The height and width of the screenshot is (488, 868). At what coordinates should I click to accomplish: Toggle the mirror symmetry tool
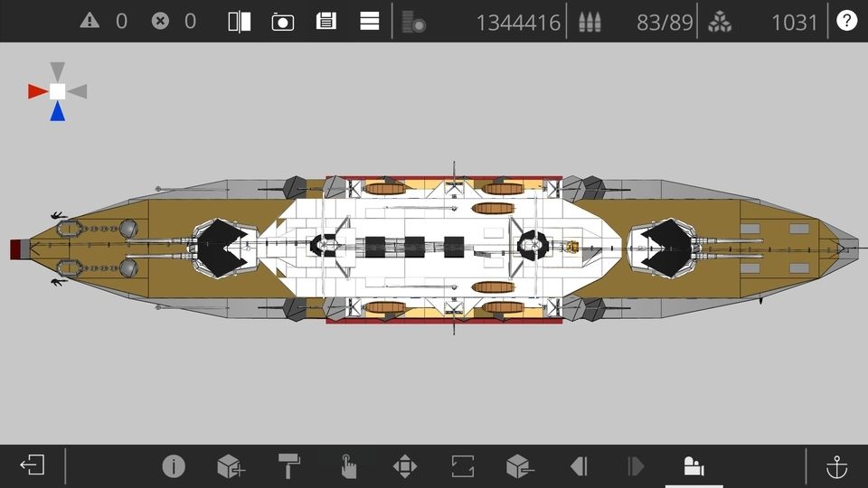click(239, 22)
